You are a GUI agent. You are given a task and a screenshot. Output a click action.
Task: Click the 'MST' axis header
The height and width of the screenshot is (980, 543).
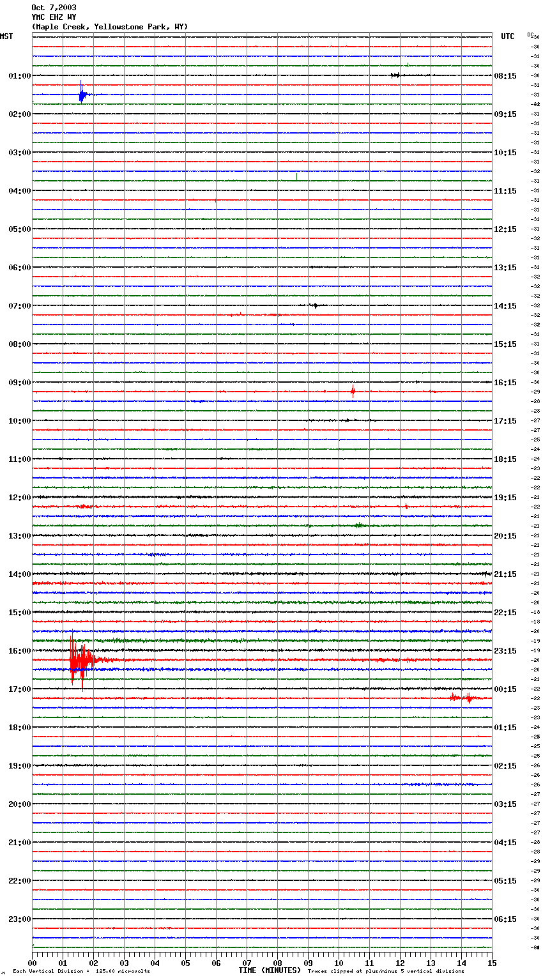pyautogui.click(x=6, y=36)
